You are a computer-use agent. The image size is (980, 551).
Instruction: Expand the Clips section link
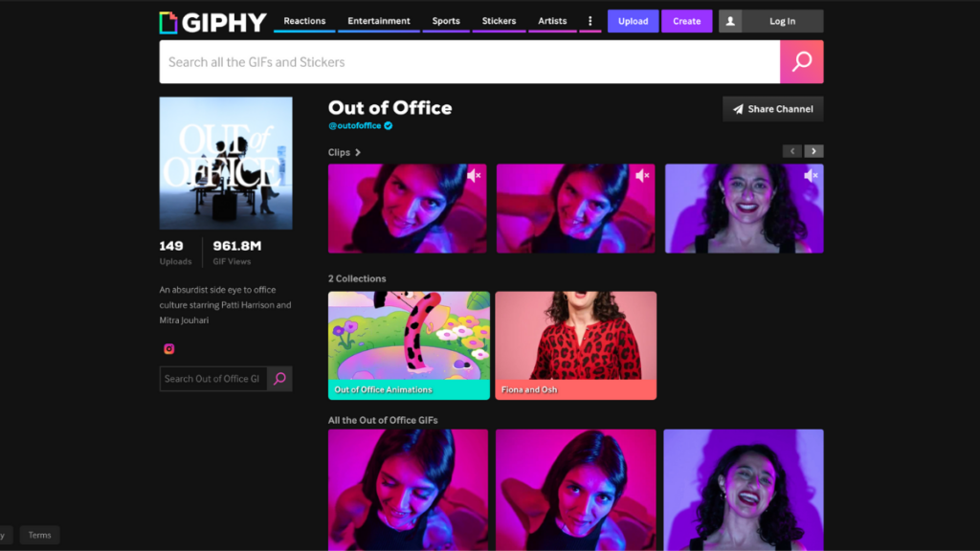345,152
